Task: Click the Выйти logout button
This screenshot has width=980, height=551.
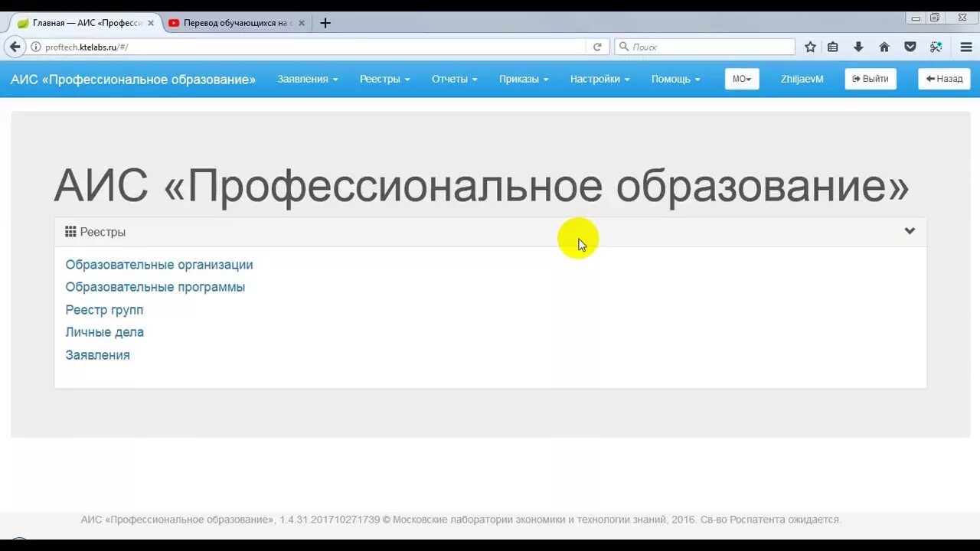Action: coord(871,79)
